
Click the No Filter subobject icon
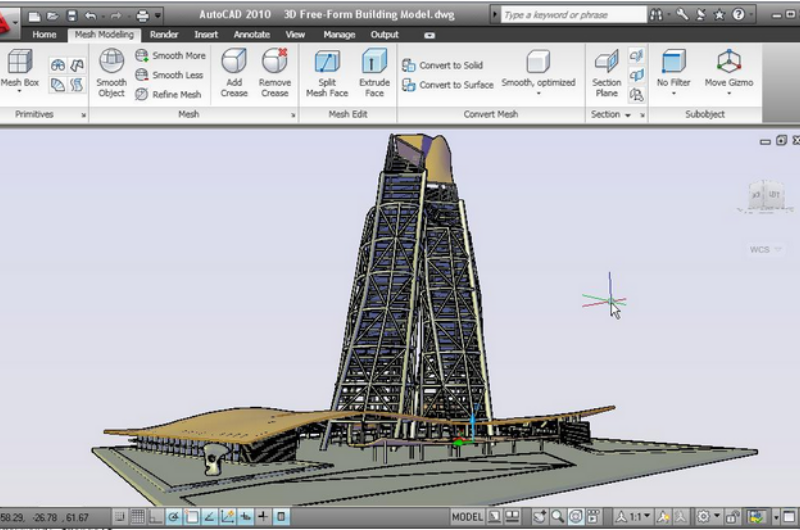click(673, 62)
